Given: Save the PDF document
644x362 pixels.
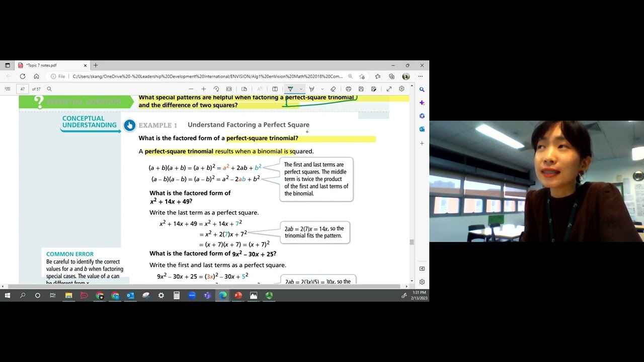Looking at the screenshot, I should (x=361, y=89).
